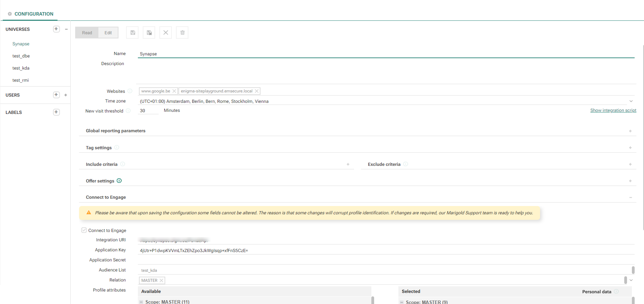Screen dimensions: 644x304
Task: Toggle the Connect to Engage checkbox
Action: click(x=84, y=230)
